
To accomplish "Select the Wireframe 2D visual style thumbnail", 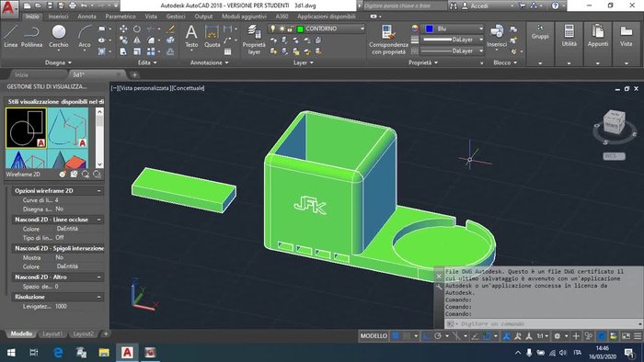I will 27,128.
